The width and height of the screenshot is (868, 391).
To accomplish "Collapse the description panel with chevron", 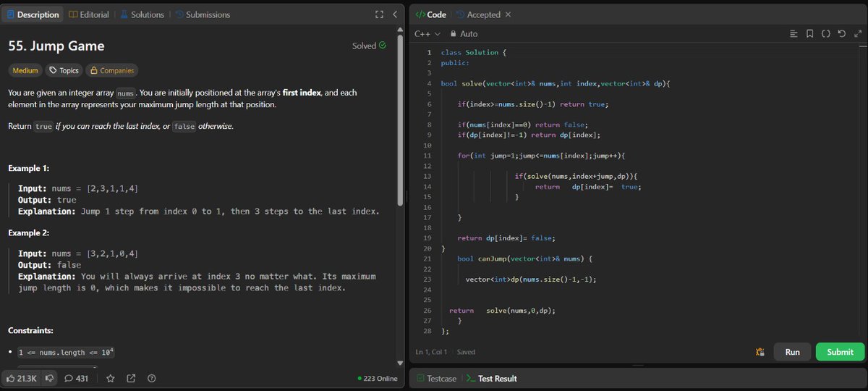I will 395,14.
